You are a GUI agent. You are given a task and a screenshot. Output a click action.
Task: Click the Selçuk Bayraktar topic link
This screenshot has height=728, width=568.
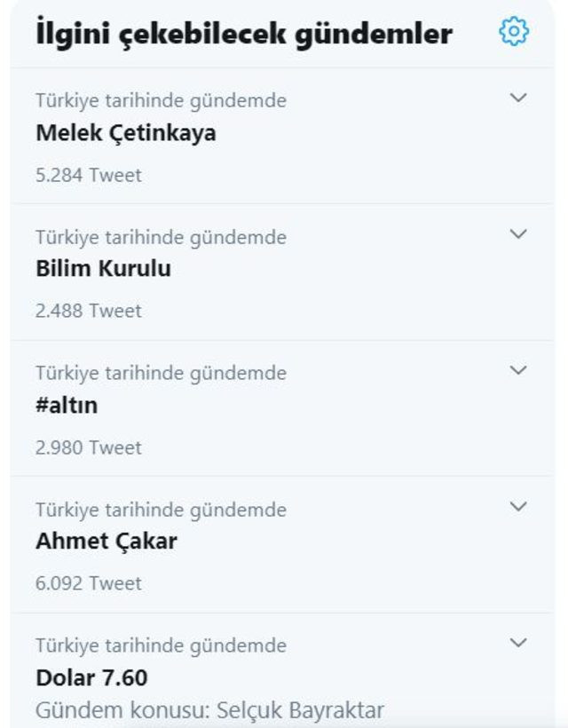click(x=211, y=707)
